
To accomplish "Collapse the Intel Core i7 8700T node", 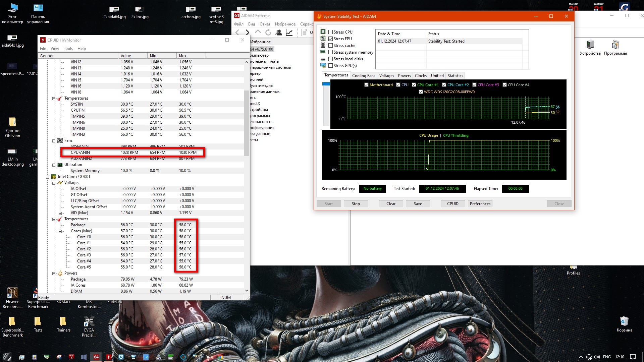I will point(47,177).
